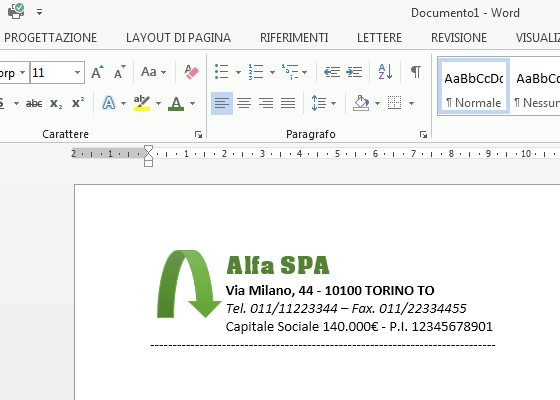Click the shrink font size icon
The image size is (560, 400).
point(120,72)
